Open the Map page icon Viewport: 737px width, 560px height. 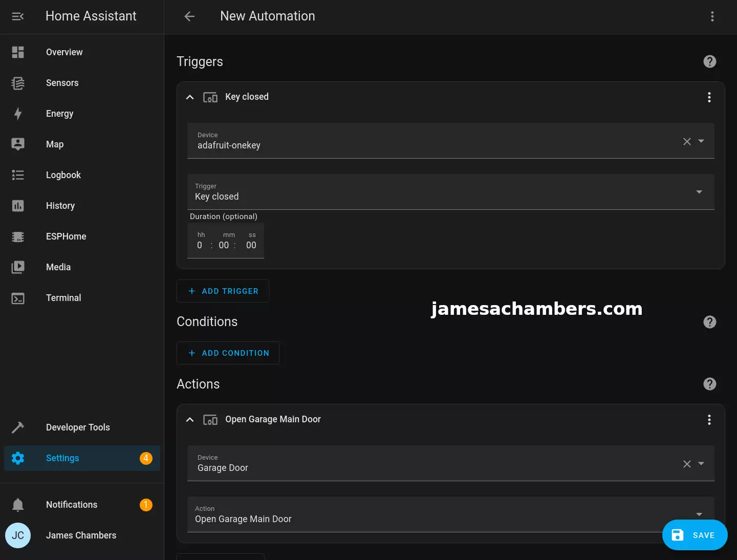click(x=18, y=144)
